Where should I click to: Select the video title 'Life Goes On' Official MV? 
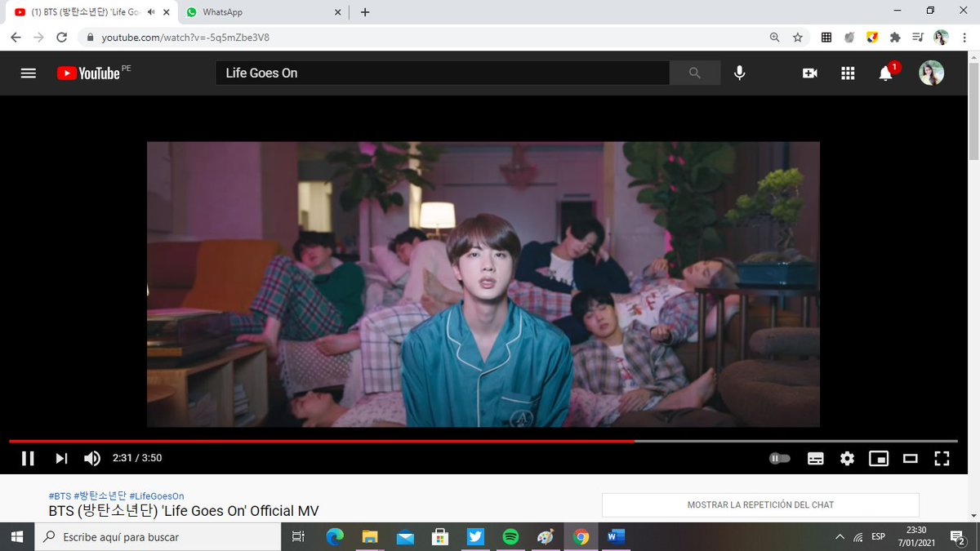[184, 511]
